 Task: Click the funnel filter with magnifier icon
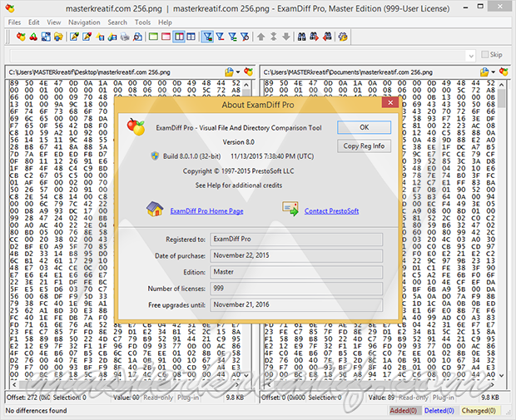(245, 37)
